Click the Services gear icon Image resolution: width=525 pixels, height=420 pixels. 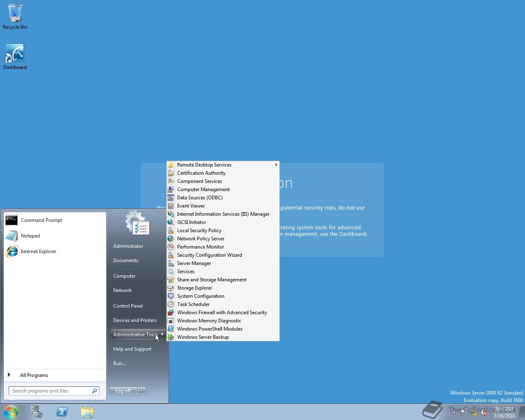(171, 272)
